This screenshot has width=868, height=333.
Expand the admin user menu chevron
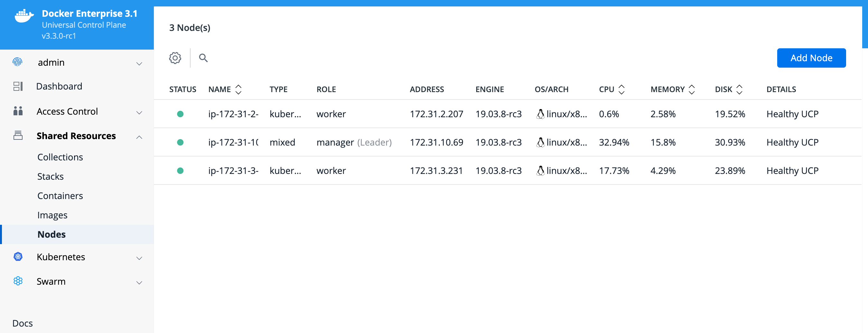139,63
